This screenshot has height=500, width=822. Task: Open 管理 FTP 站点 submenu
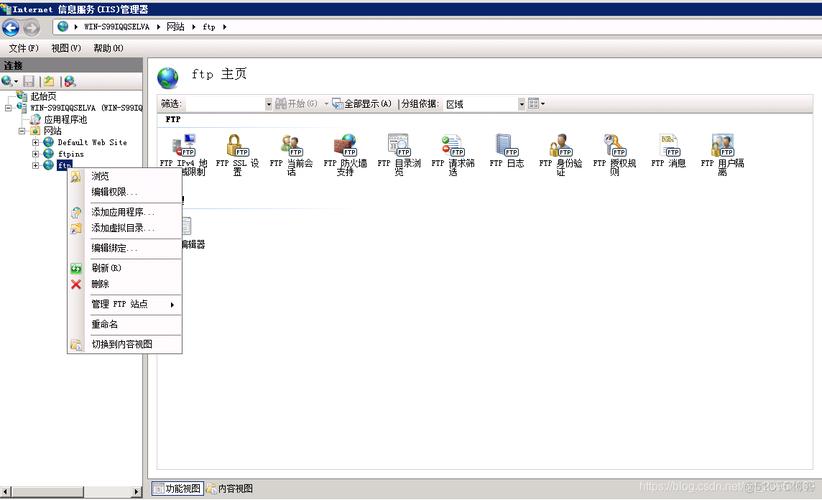click(x=125, y=304)
